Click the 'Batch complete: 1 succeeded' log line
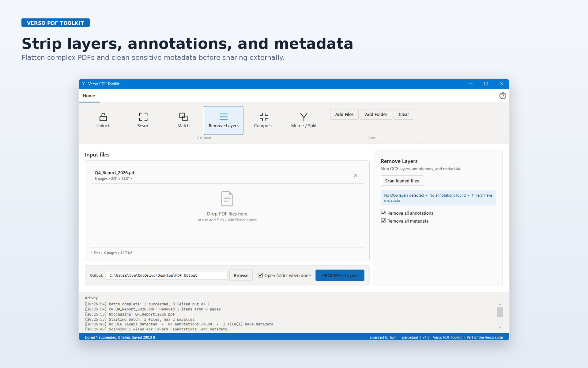 [x=147, y=304]
